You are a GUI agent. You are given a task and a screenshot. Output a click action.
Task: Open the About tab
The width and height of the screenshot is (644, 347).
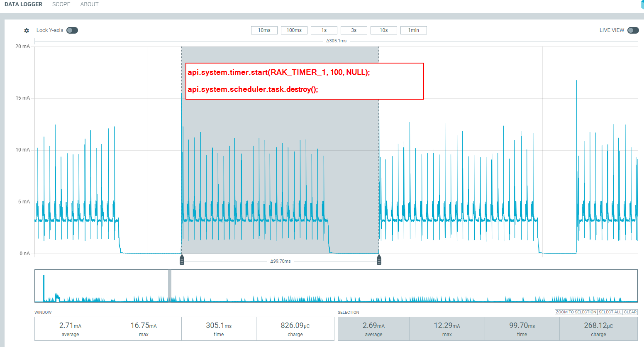coord(89,4)
